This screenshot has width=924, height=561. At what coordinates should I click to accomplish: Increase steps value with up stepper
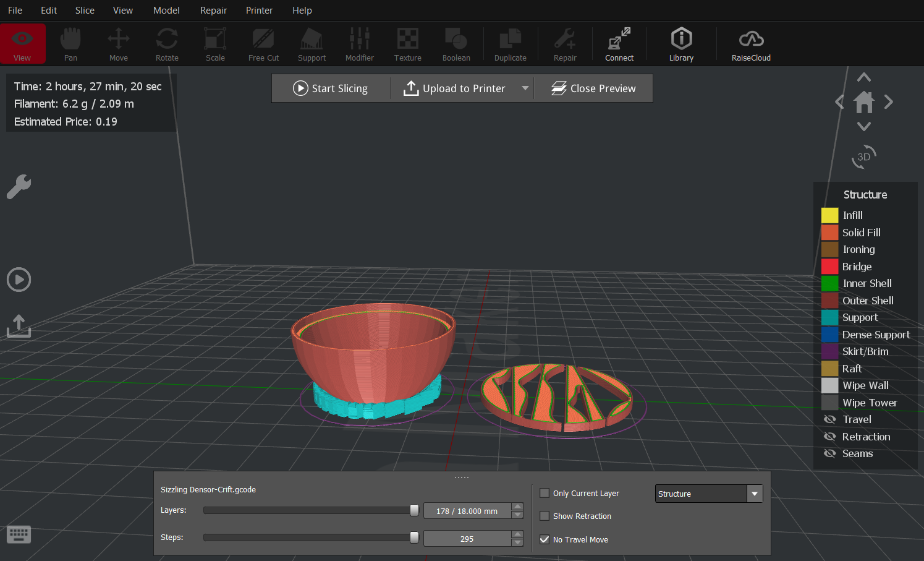coord(517,534)
